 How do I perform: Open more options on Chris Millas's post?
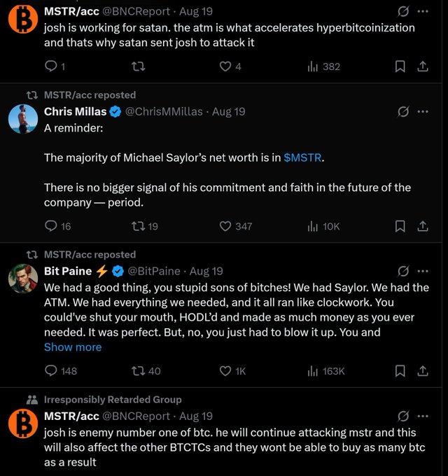(423, 111)
